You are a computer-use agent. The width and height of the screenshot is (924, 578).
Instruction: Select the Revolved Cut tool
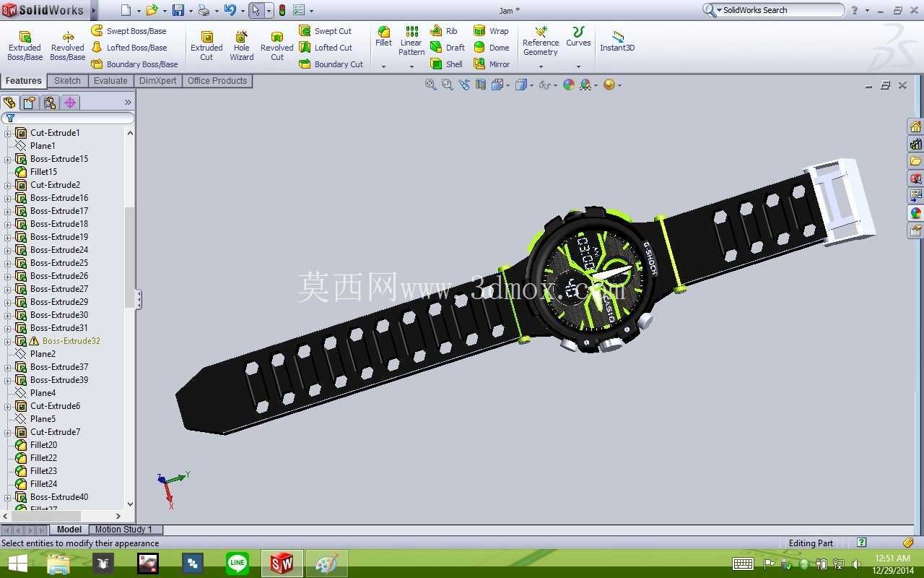tap(277, 46)
